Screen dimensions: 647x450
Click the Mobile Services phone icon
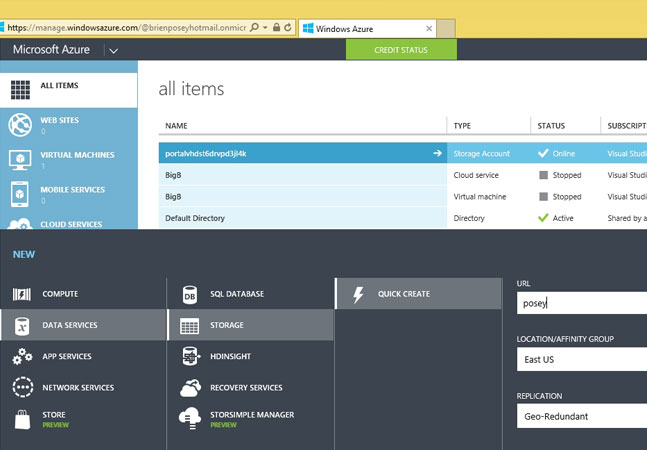pos(20,194)
